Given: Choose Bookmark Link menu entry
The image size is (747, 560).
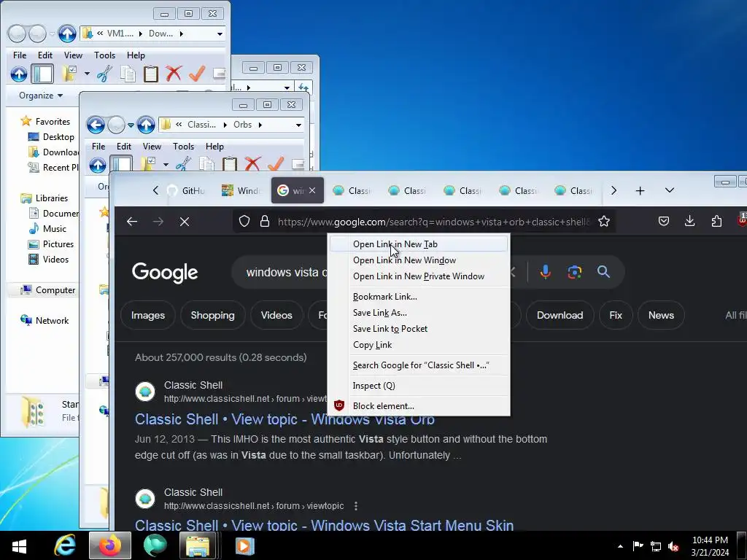Looking at the screenshot, I should pos(418,297).
